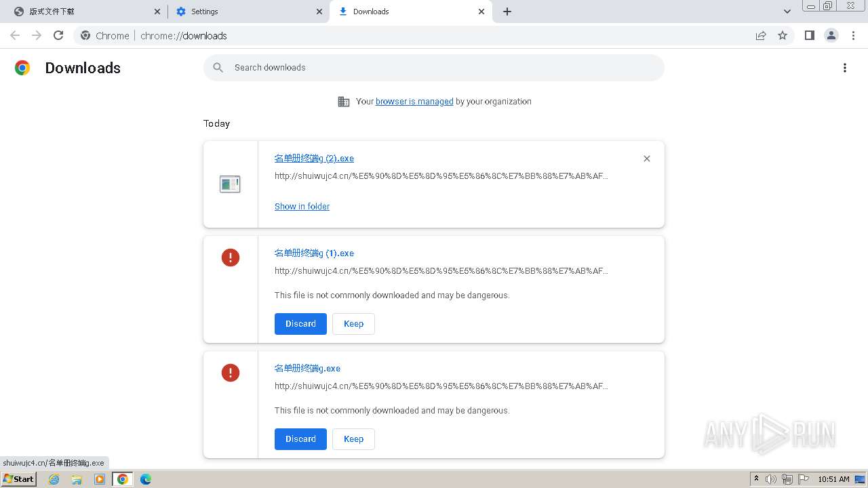Click Show in folder link
The image size is (868, 488).
(x=302, y=207)
